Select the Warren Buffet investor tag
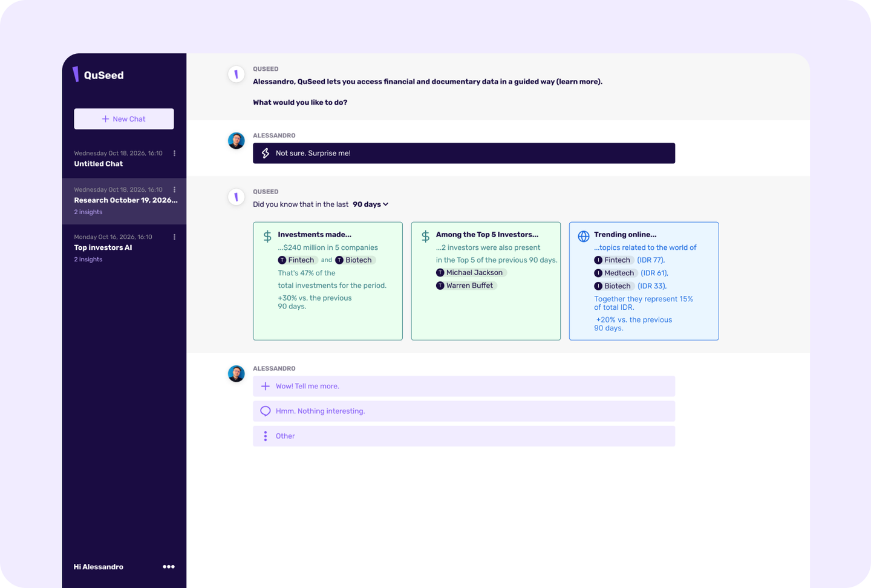Screen dimensions: 871x588 (465, 286)
